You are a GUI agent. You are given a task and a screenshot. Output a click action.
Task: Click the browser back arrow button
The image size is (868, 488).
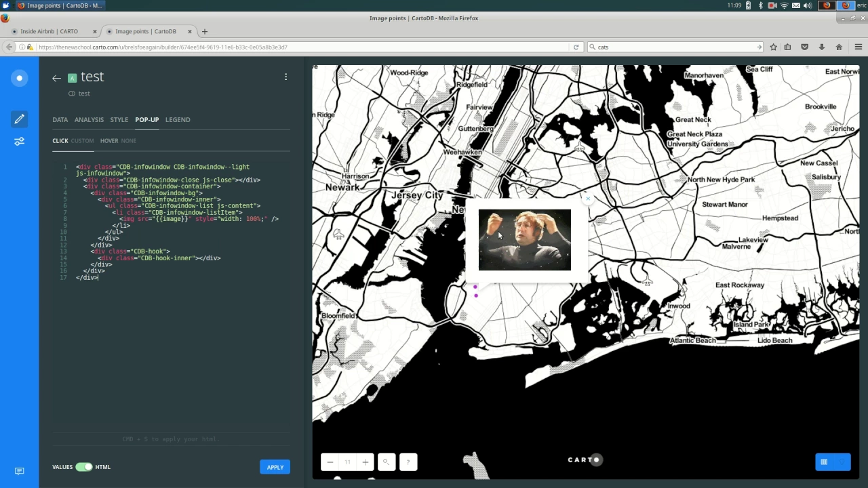tap(9, 47)
